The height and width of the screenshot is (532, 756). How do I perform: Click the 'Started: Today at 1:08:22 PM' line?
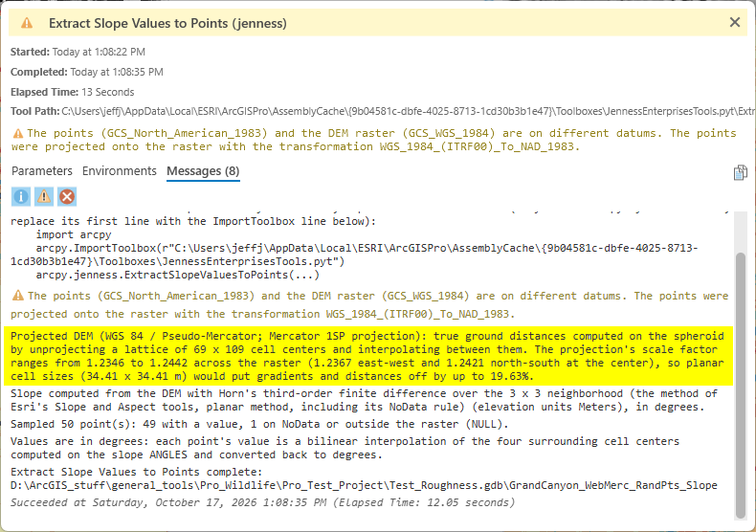coord(78,52)
